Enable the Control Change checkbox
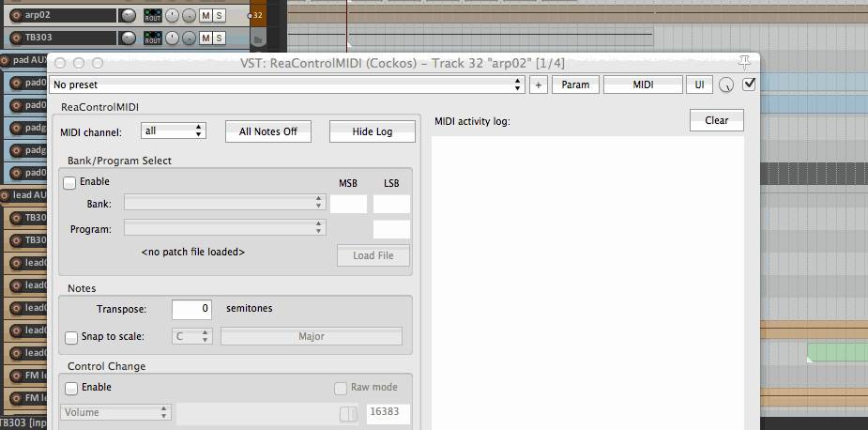868x430 pixels. 71,389
